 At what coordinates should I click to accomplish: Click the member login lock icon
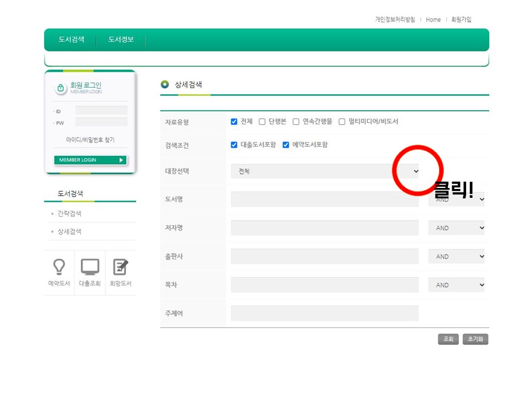(x=60, y=88)
